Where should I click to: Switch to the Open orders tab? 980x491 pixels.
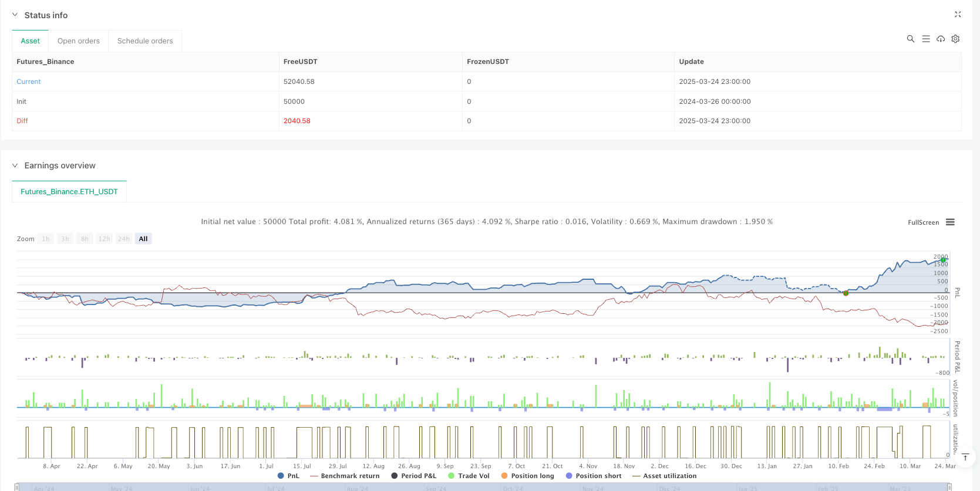tap(79, 41)
